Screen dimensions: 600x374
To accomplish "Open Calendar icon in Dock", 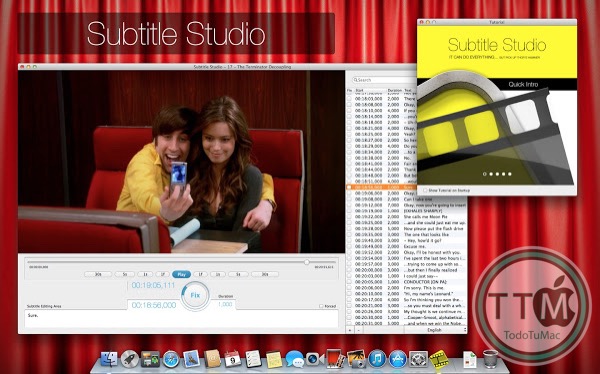I will pyautogui.click(x=233, y=359).
